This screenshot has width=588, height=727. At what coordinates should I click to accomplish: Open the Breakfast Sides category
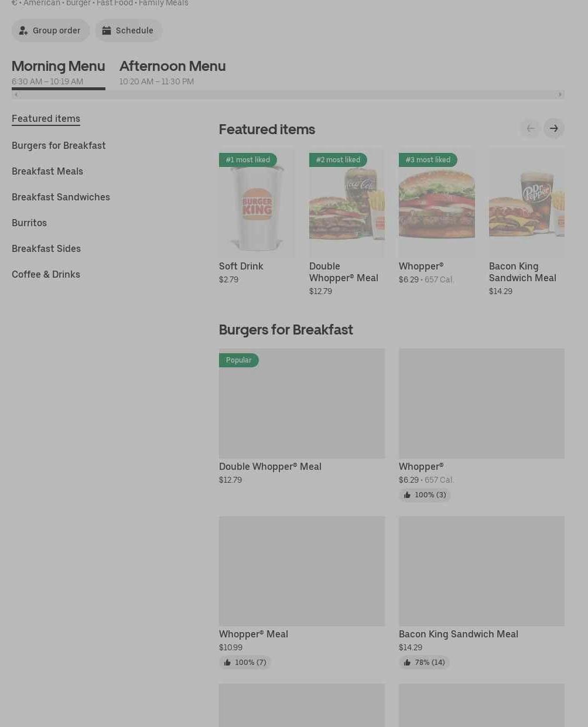pyautogui.click(x=46, y=248)
